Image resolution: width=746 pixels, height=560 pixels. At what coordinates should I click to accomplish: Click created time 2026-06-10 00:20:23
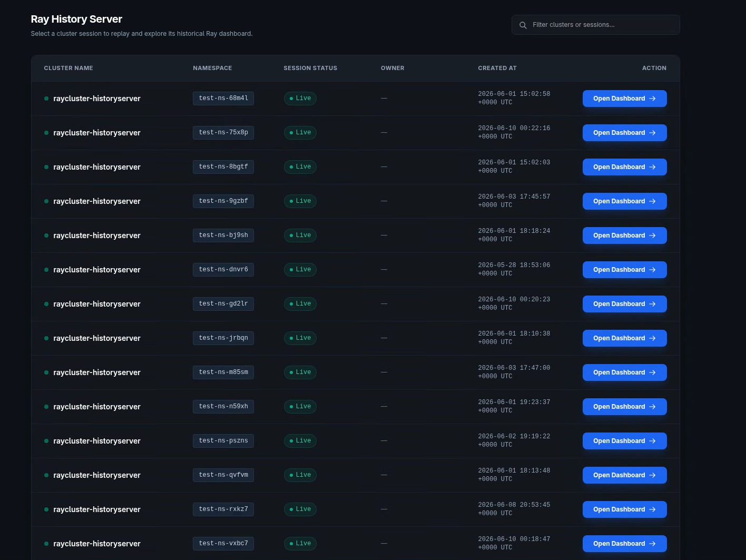click(x=514, y=303)
